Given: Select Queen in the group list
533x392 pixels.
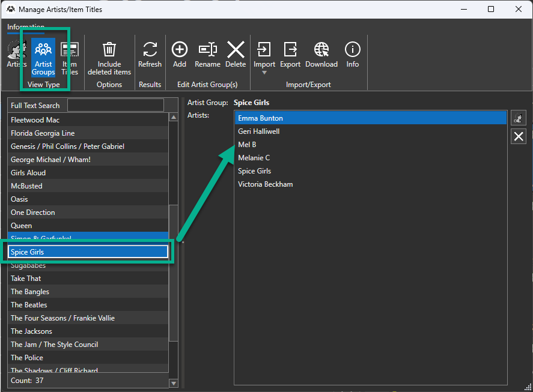Looking at the screenshot, I should [x=88, y=226].
